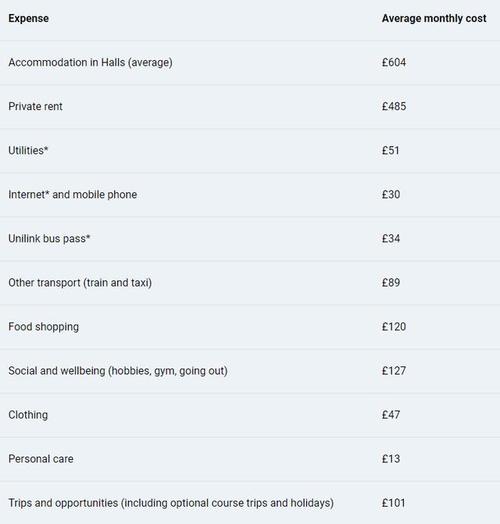
Task: Select the Unilink bus pass* label
Action: tap(49, 239)
